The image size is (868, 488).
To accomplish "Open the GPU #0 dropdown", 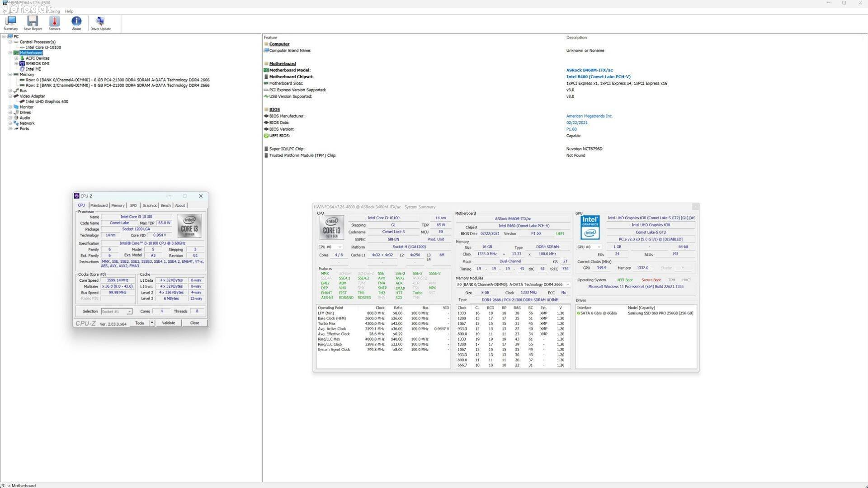I will click(589, 247).
